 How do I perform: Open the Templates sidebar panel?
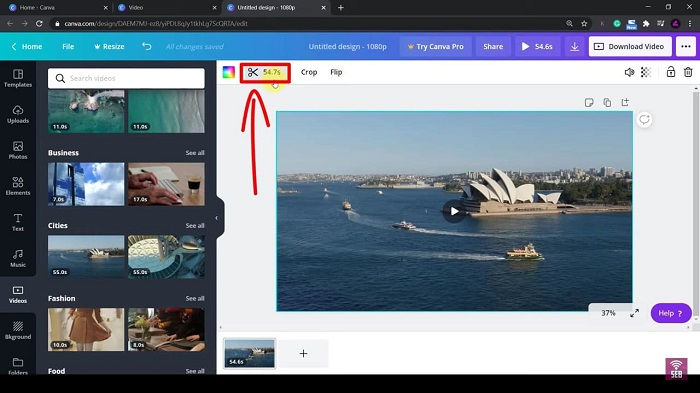pos(18,78)
